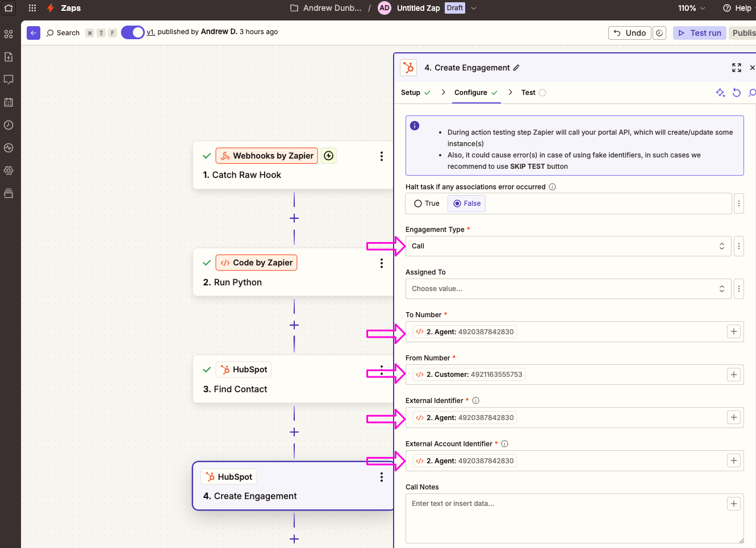Click the Untitled Zap title
The image size is (756, 548).
418,8
